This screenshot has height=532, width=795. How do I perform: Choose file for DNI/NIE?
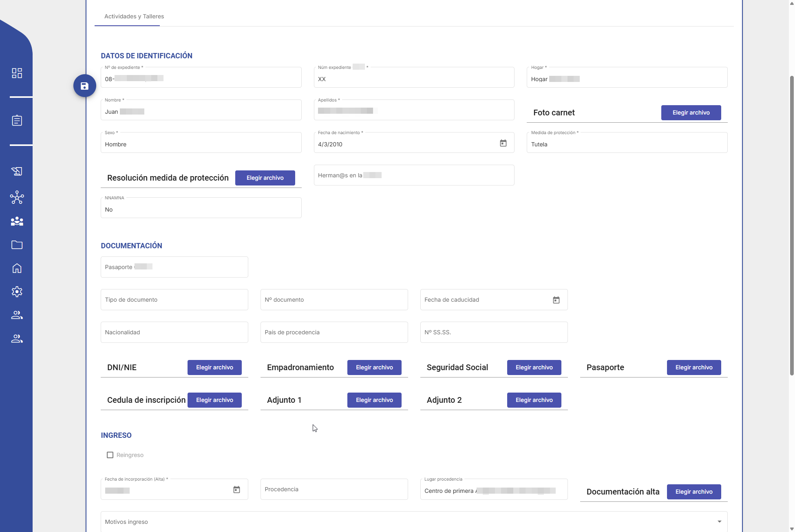click(x=214, y=368)
